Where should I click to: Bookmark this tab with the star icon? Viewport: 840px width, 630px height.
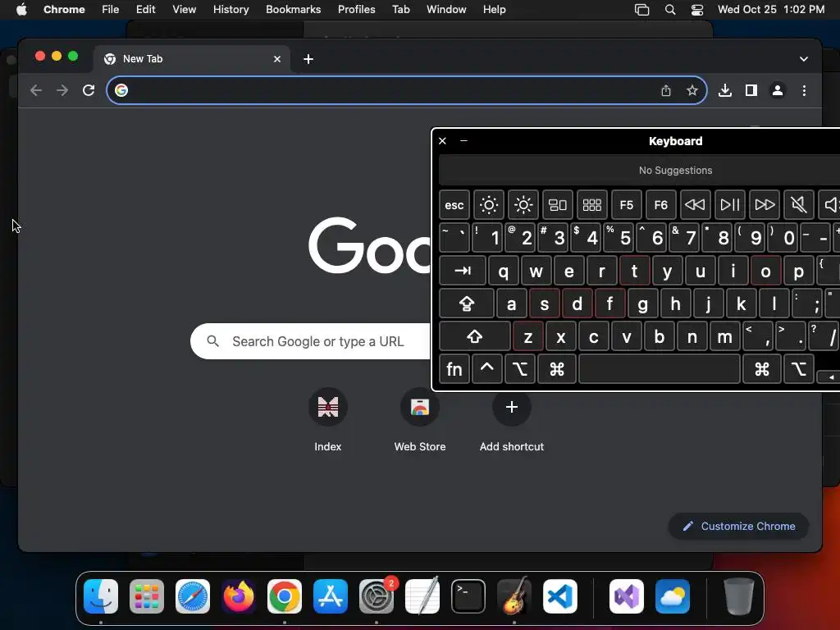(x=692, y=90)
